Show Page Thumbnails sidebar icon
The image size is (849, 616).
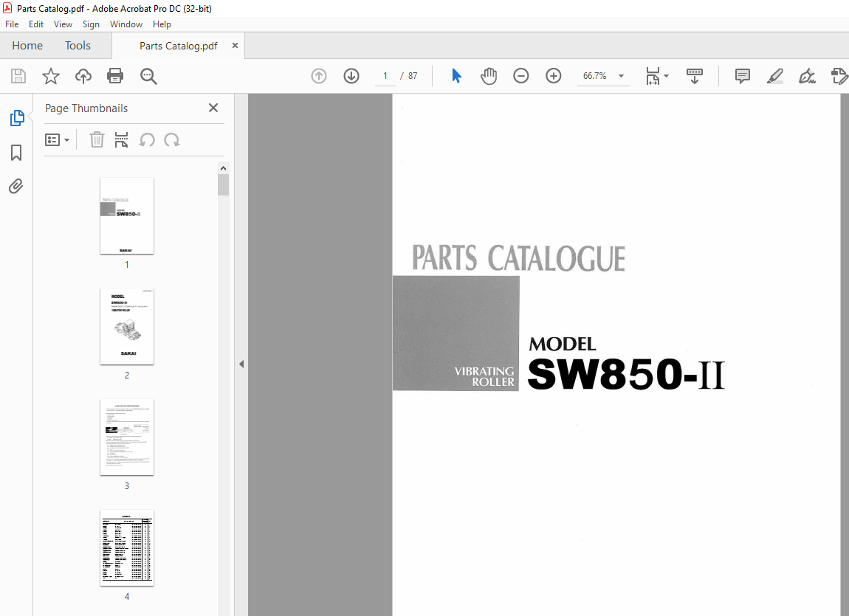17,118
